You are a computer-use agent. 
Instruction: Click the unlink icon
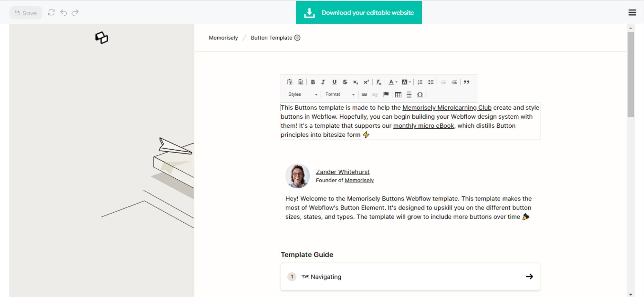click(375, 94)
